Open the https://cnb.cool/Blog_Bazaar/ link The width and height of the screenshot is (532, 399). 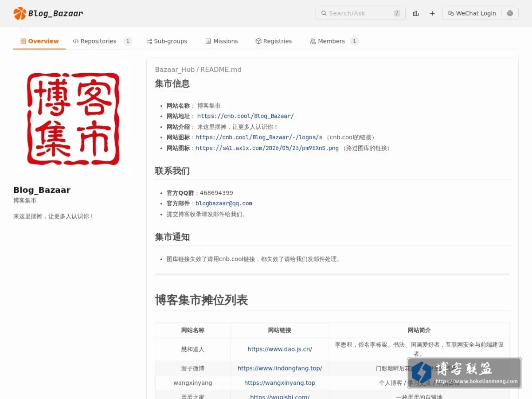click(246, 116)
